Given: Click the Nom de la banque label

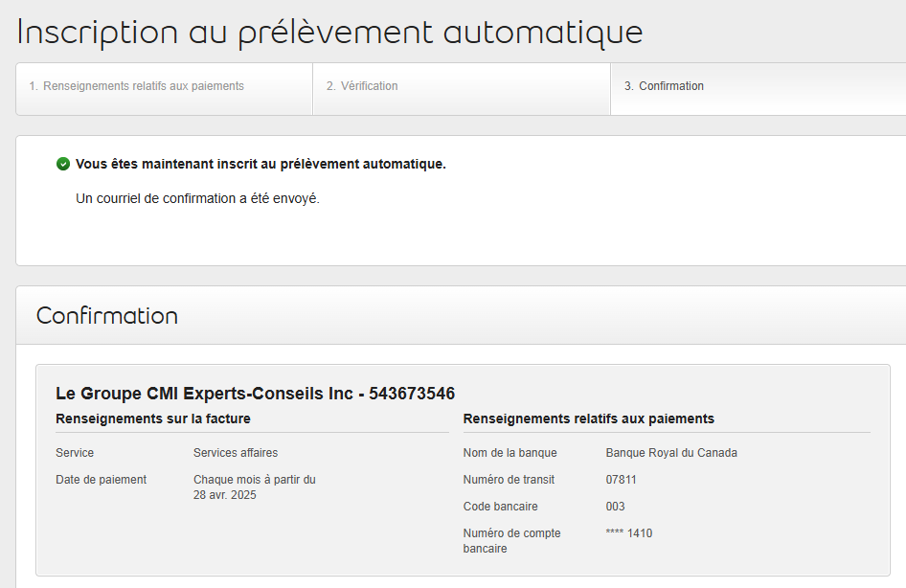Looking at the screenshot, I should point(510,453).
